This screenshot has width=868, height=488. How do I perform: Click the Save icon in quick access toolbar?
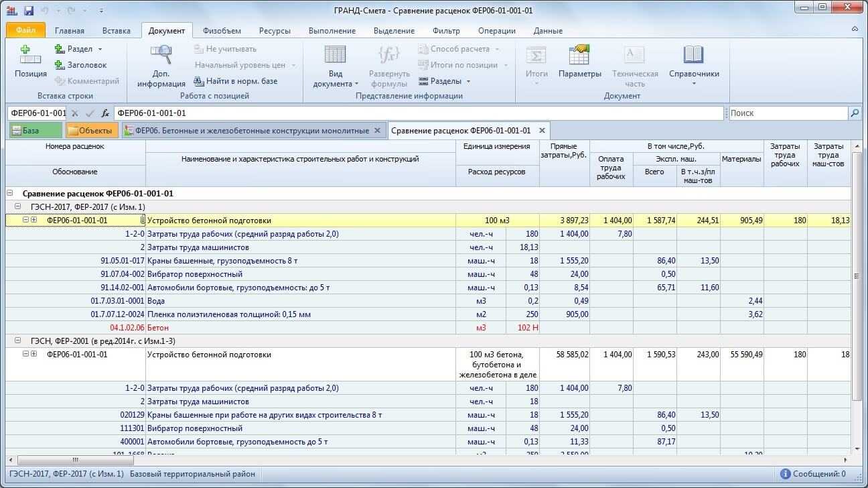coord(29,11)
